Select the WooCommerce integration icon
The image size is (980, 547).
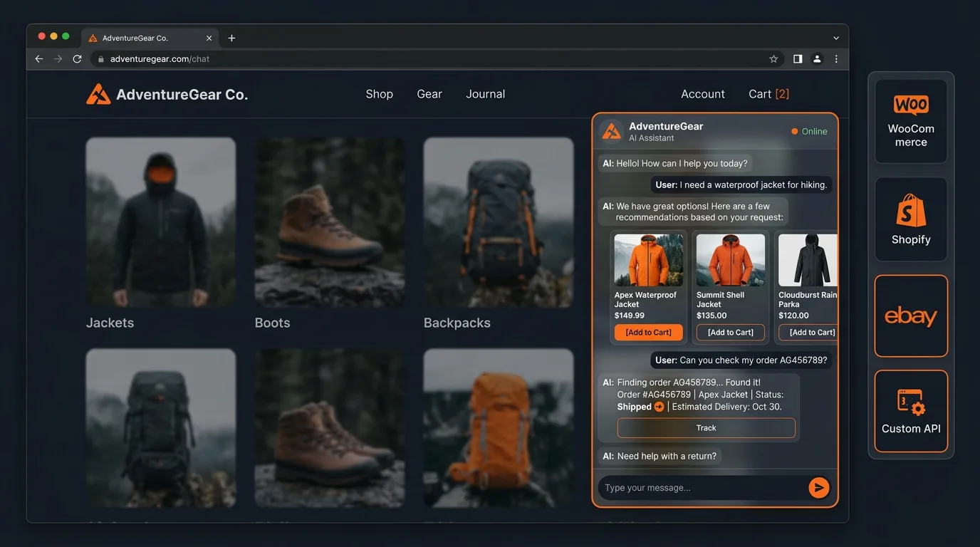911,118
